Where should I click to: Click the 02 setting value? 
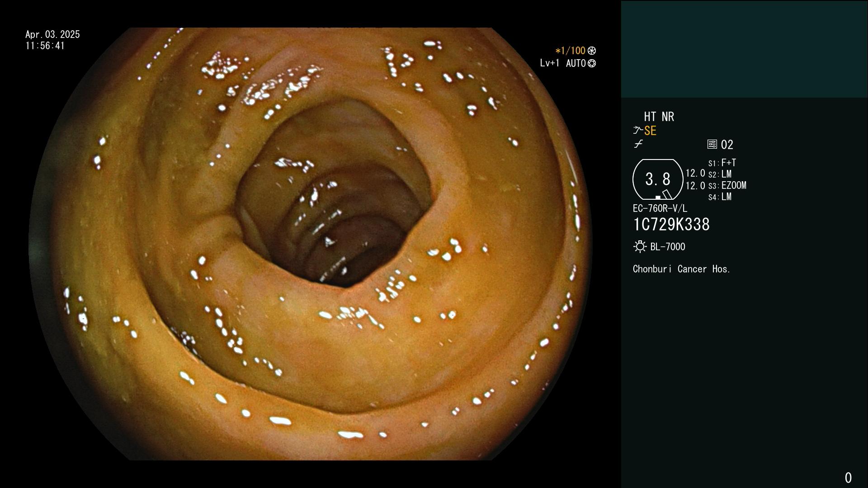pyautogui.click(x=727, y=145)
